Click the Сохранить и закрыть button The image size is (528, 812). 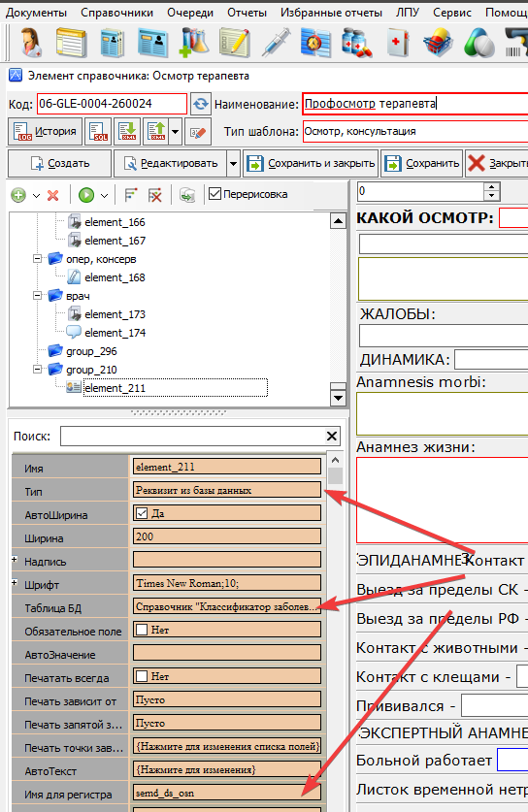(311, 164)
